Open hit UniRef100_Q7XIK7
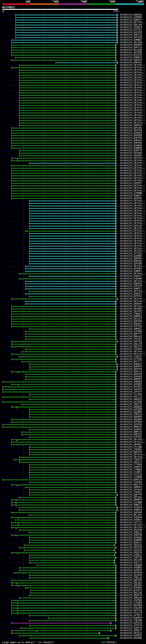 pyautogui.click(x=131, y=30)
